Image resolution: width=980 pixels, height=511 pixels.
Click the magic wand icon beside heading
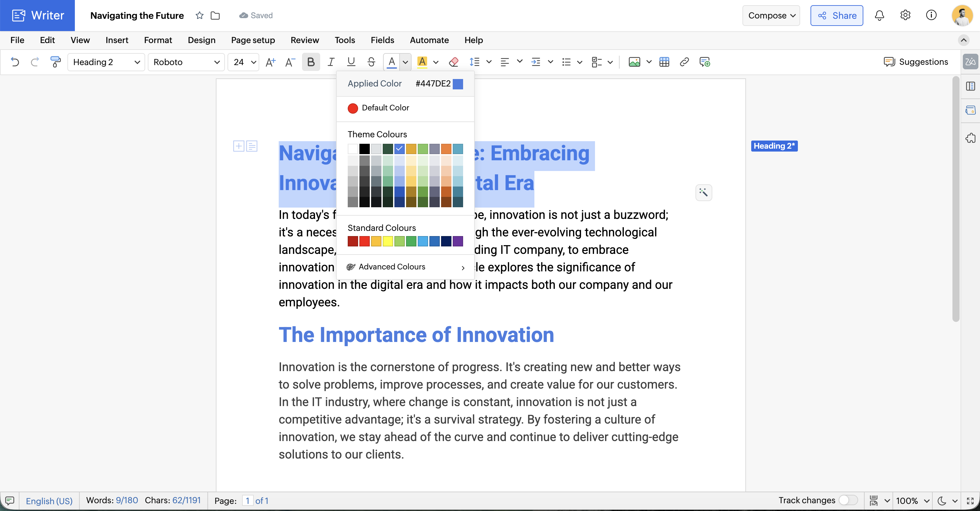(704, 192)
